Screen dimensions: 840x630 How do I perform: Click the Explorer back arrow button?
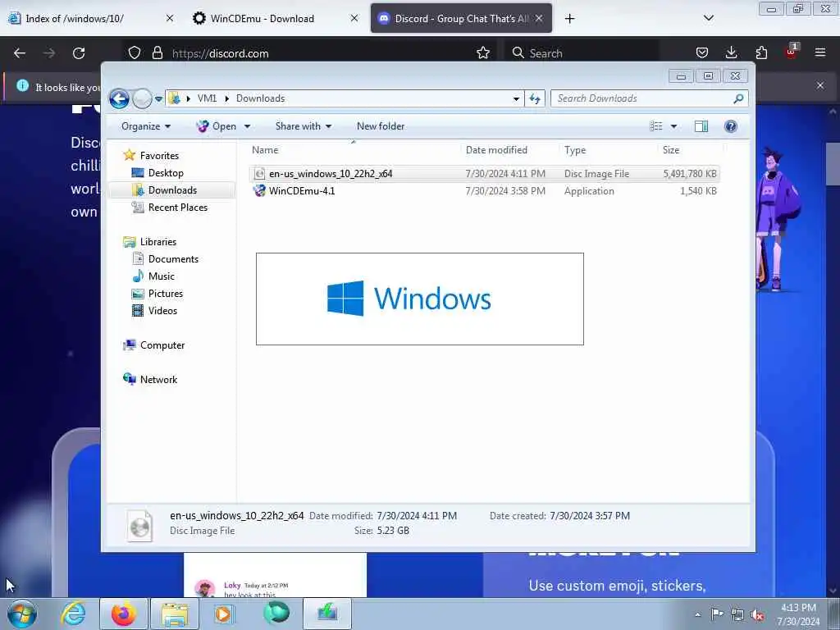pyautogui.click(x=119, y=98)
